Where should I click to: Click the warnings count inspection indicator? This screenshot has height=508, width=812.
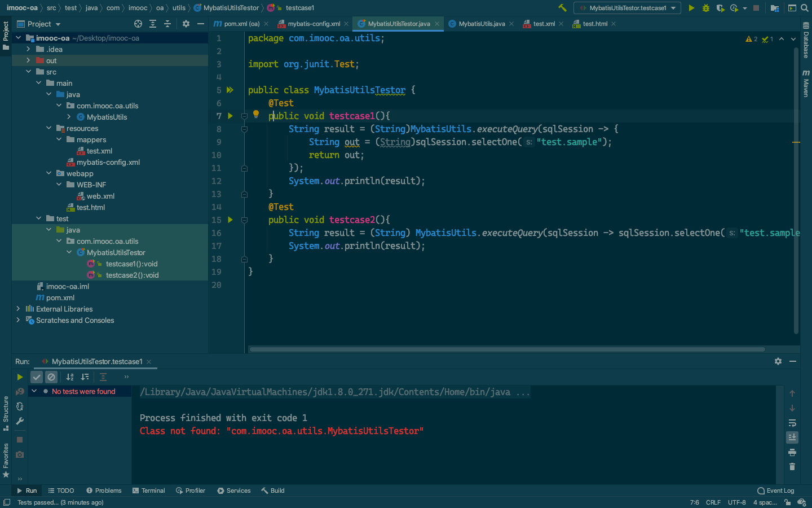click(752, 39)
